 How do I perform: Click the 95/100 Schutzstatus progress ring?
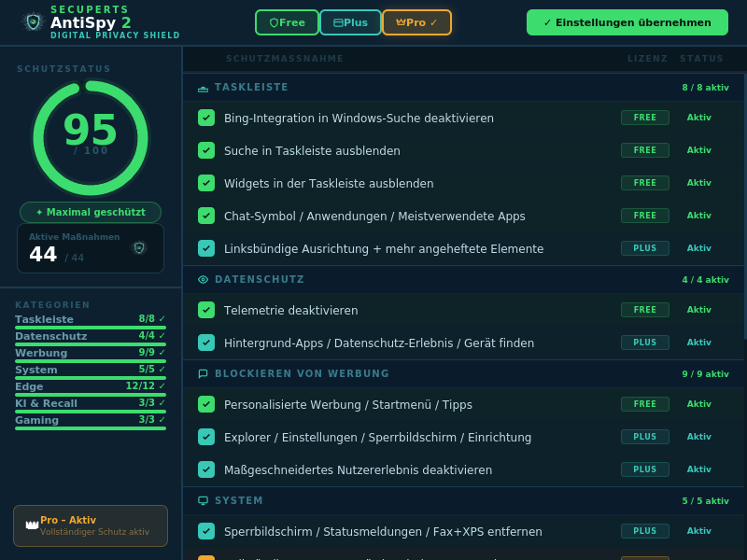[91, 137]
